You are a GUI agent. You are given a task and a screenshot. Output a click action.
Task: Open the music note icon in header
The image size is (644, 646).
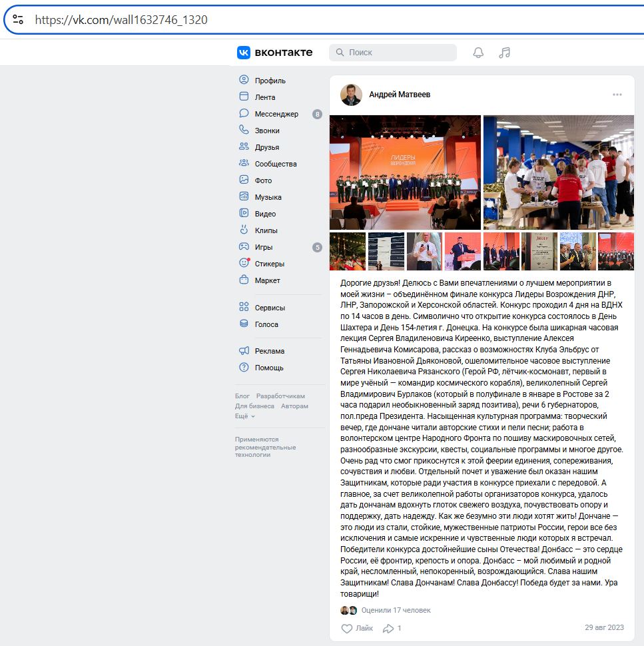[x=504, y=53]
